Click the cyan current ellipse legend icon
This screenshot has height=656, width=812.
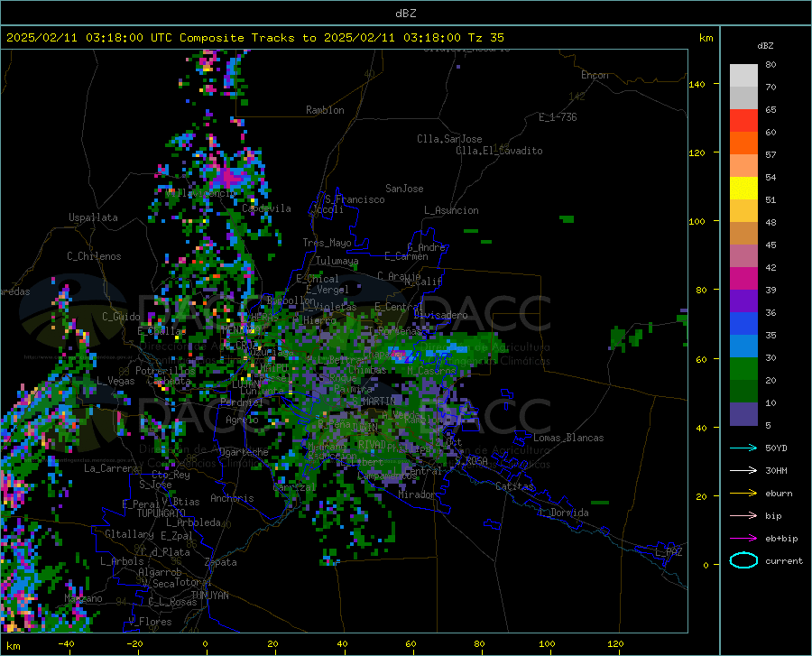coord(743,560)
